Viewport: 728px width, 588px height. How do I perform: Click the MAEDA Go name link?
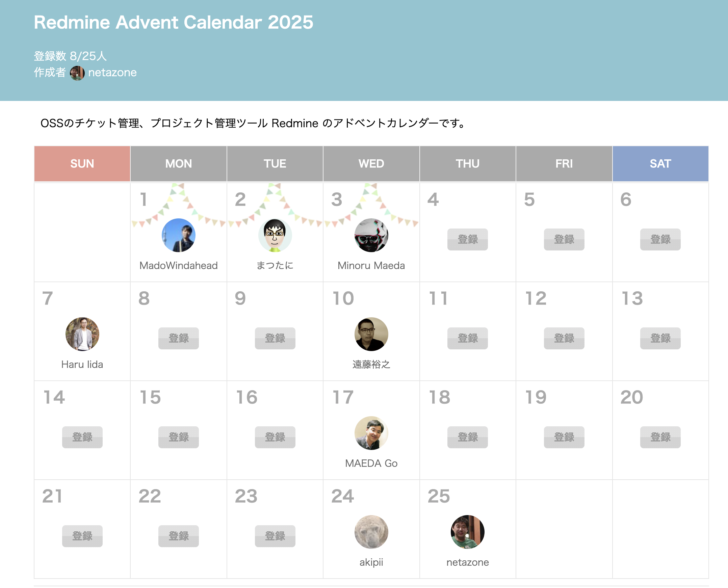(371, 463)
